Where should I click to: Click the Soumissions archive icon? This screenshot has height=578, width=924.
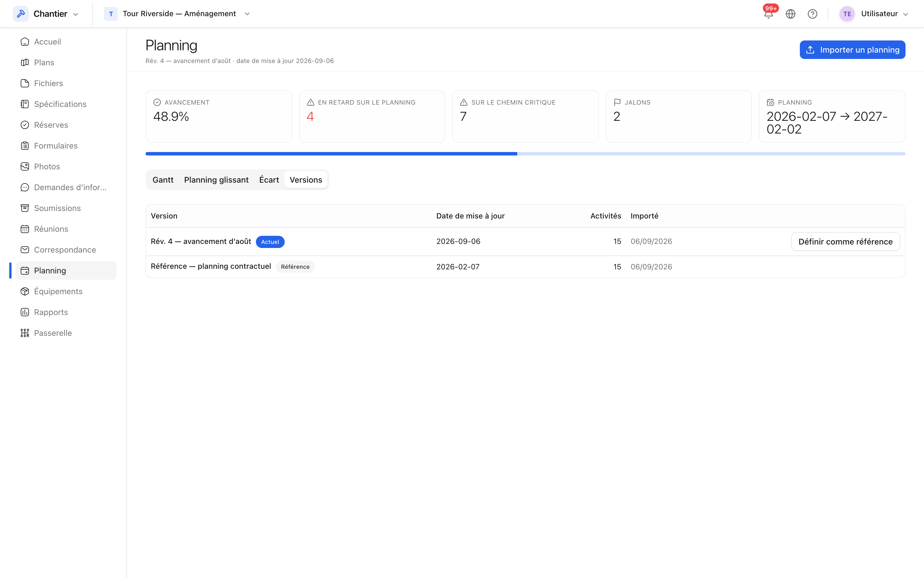(25, 208)
